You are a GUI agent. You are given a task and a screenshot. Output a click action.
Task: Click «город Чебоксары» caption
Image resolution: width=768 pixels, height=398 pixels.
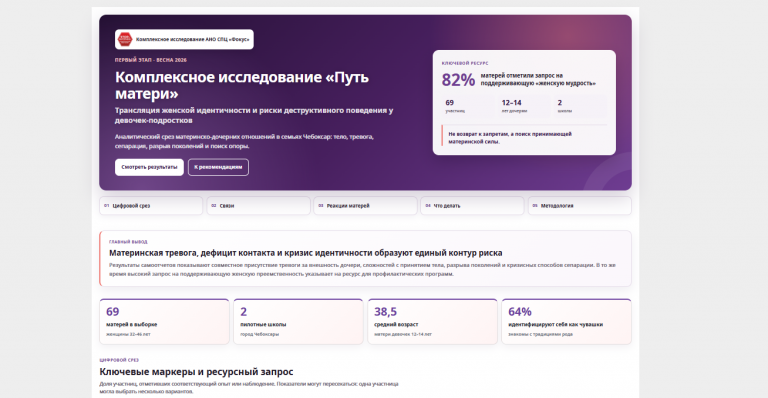(x=260, y=334)
